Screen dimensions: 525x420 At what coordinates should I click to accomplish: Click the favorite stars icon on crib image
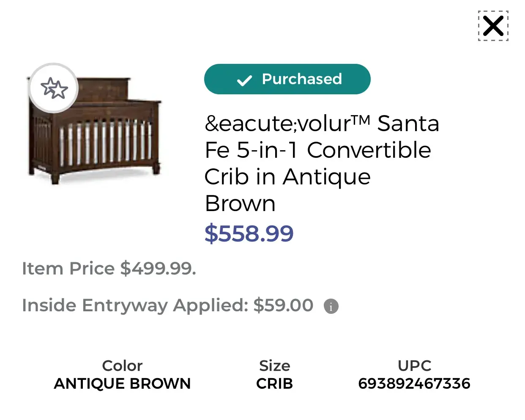54,88
